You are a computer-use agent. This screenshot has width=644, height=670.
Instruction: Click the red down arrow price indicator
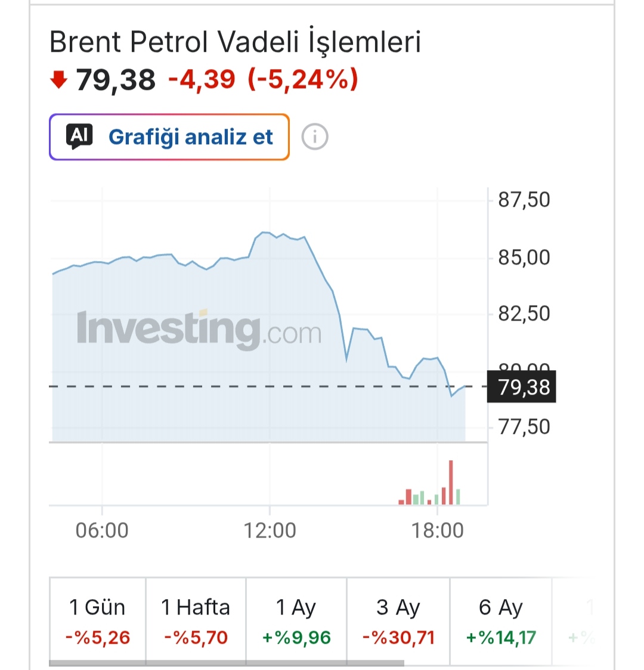pyautogui.click(x=58, y=80)
